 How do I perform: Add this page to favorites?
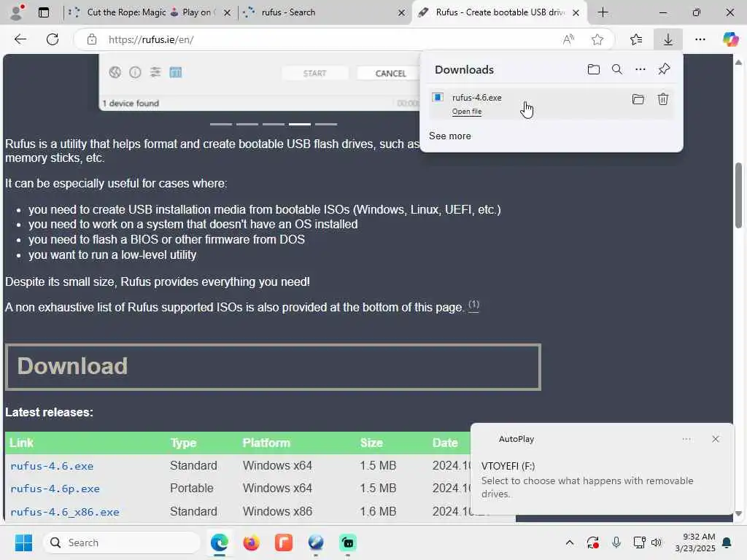click(x=597, y=39)
